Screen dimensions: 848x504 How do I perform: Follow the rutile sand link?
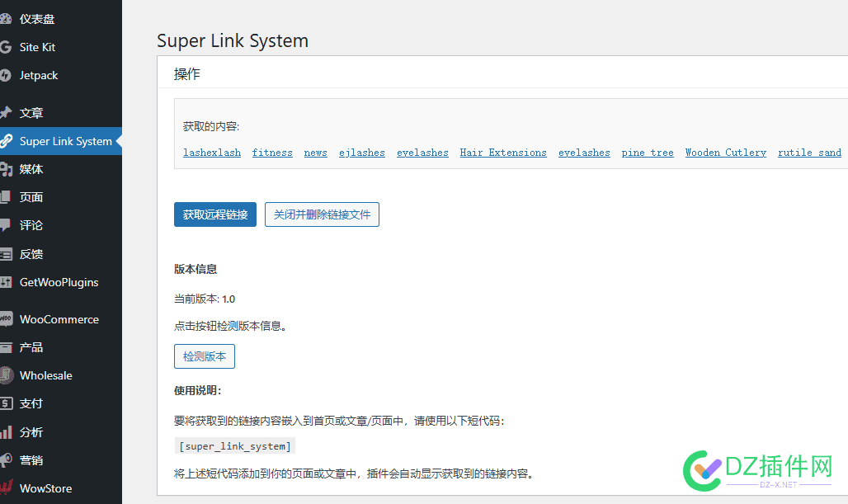(x=809, y=153)
